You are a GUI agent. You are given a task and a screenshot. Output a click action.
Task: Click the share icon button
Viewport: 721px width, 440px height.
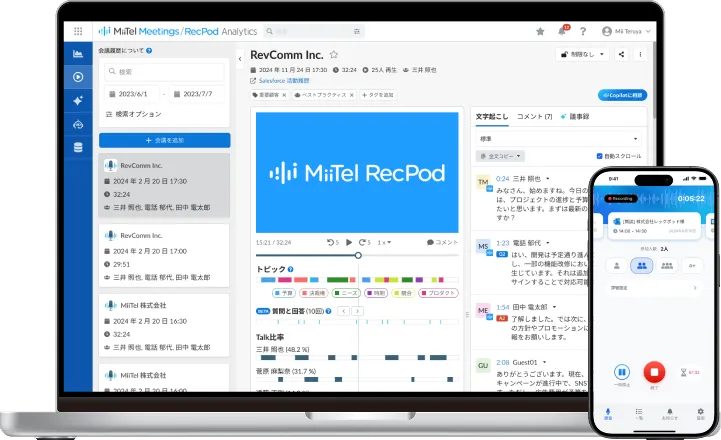pyautogui.click(x=622, y=55)
